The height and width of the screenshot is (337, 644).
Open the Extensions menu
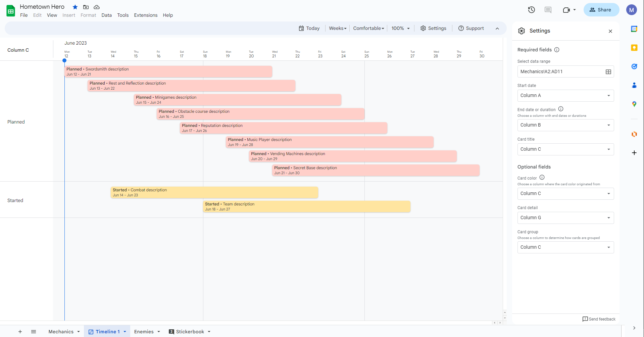tap(145, 15)
